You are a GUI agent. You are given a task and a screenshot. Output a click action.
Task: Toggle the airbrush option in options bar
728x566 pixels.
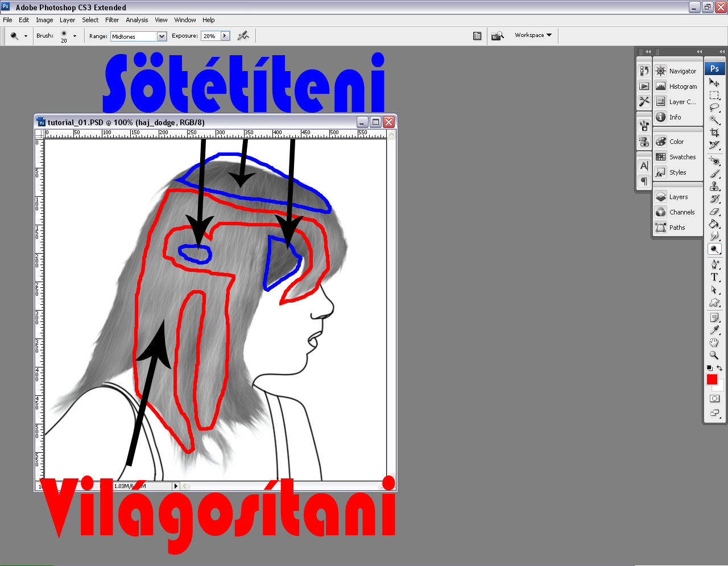pyautogui.click(x=243, y=36)
